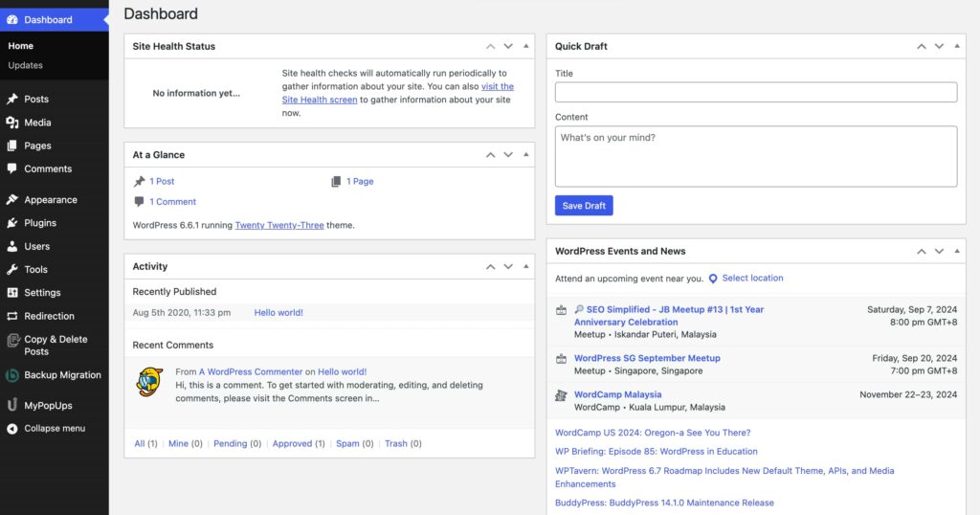
Task: Click the Users person icon
Action: tap(11, 246)
